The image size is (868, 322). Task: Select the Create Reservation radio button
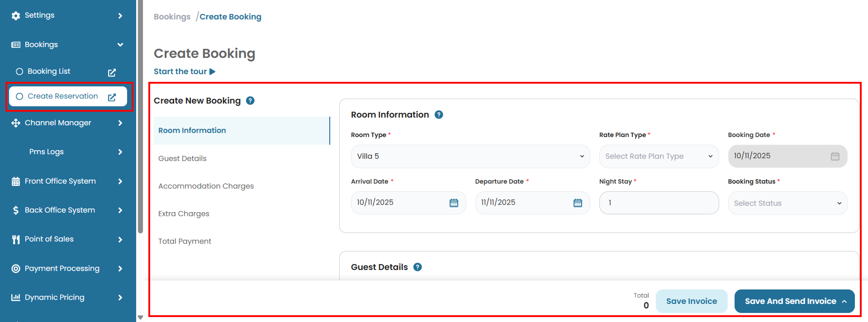tap(19, 96)
